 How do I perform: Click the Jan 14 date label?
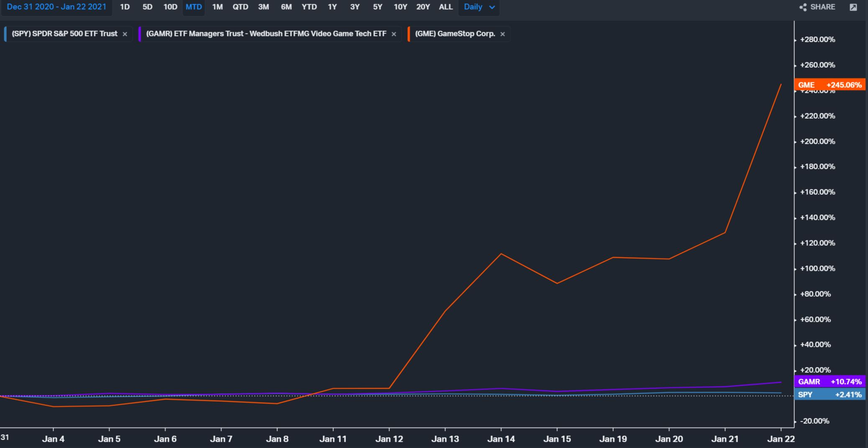[x=501, y=439]
